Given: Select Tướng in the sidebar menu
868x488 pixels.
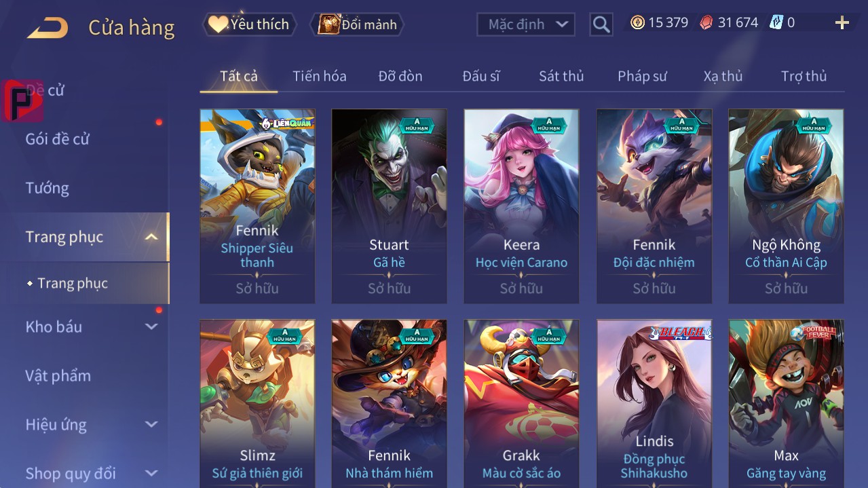Looking at the screenshot, I should click(x=48, y=188).
